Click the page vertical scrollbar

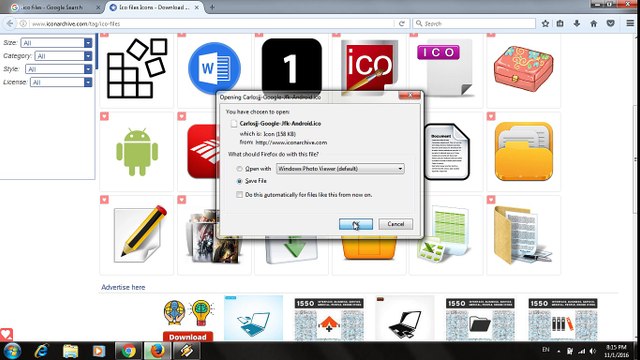click(x=636, y=159)
